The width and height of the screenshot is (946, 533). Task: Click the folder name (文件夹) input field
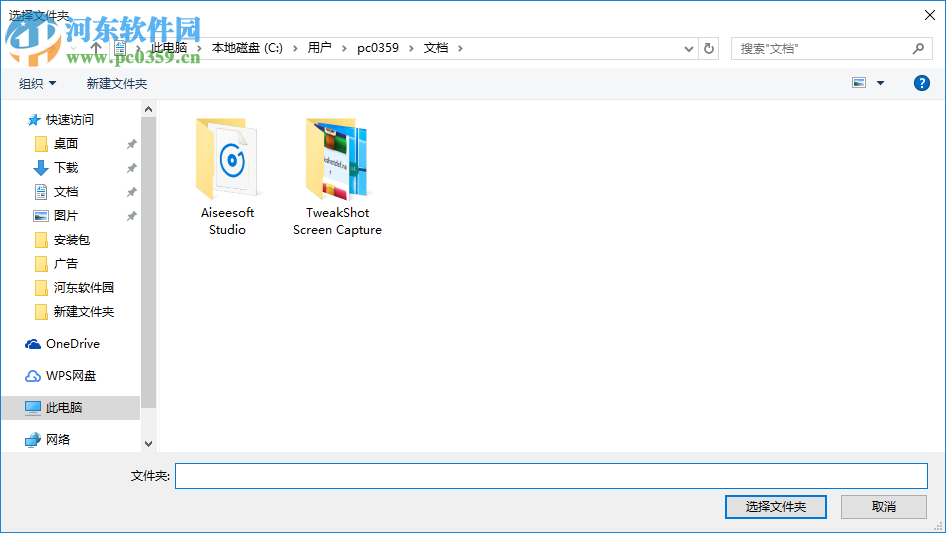[x=551, y=476]
